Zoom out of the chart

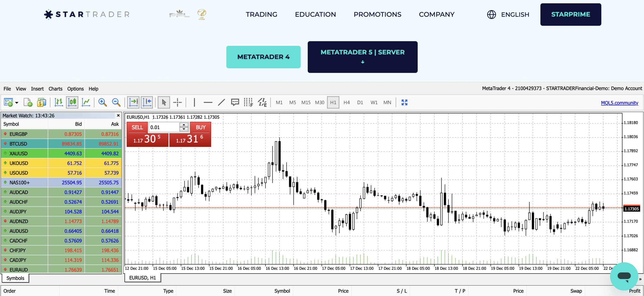point(116,102)
